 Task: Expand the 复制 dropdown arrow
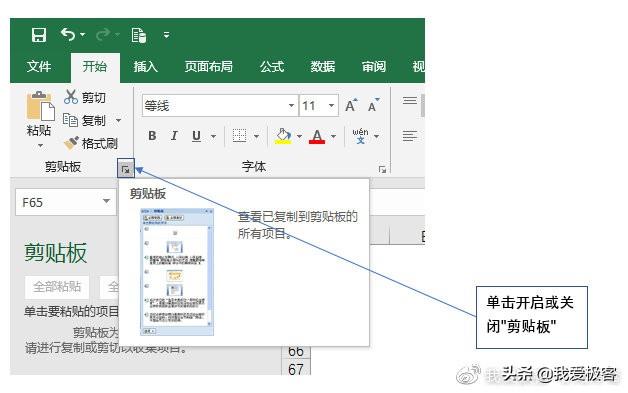[118, 120]
